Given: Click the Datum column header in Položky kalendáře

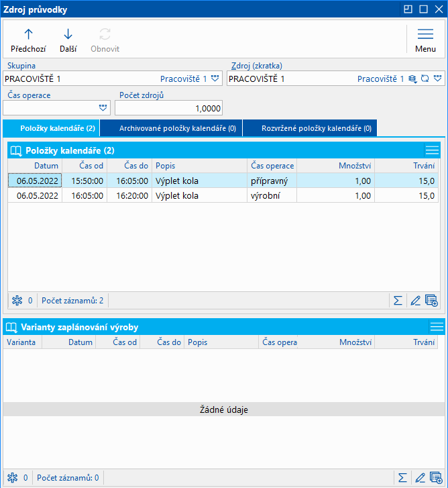Looking at the screenshot, I should (35, 166).
